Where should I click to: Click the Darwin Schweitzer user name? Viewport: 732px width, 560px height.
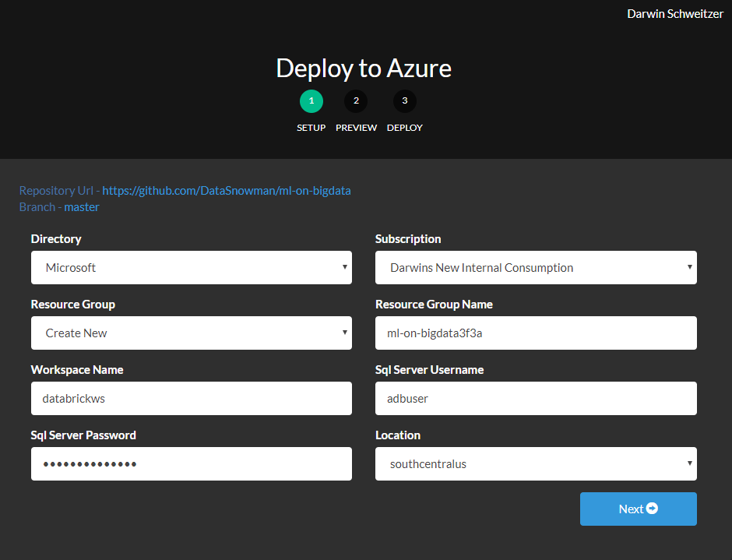[675, 13]
